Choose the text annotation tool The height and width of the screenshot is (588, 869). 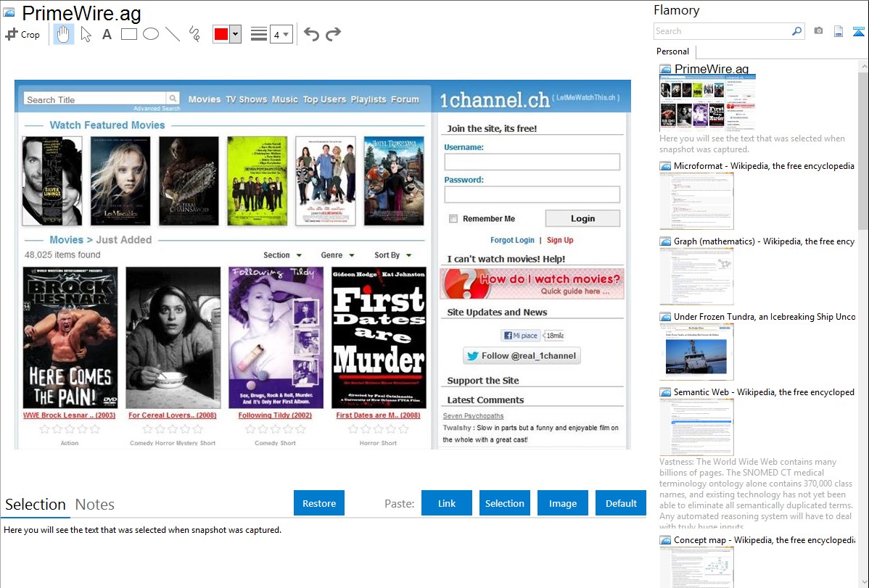tap(107, 34)
